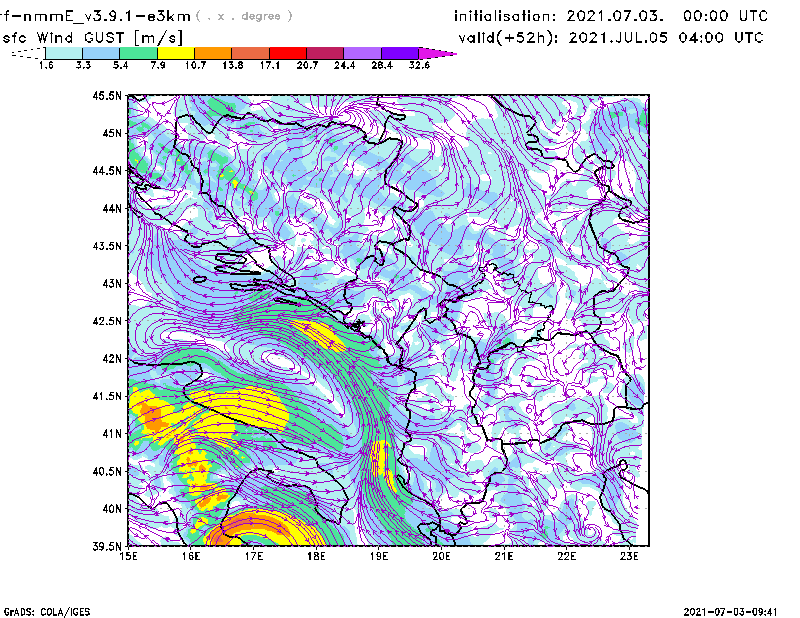The width and height of the screenshot is (800, 618).
Task: Click the 43.5N latitude label
Action: click(107, 246)
